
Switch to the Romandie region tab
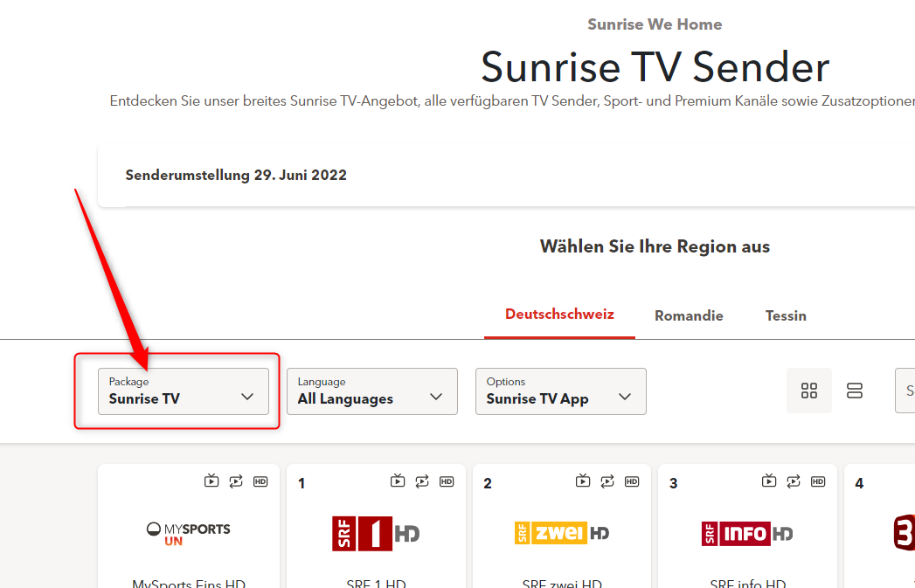[689, 315]
